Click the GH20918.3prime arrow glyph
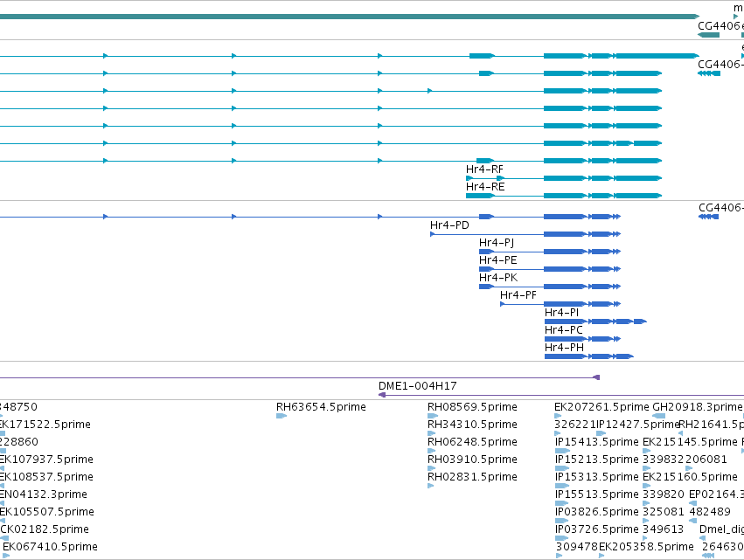This screenshot has height=560, width=744. (658, 416)
